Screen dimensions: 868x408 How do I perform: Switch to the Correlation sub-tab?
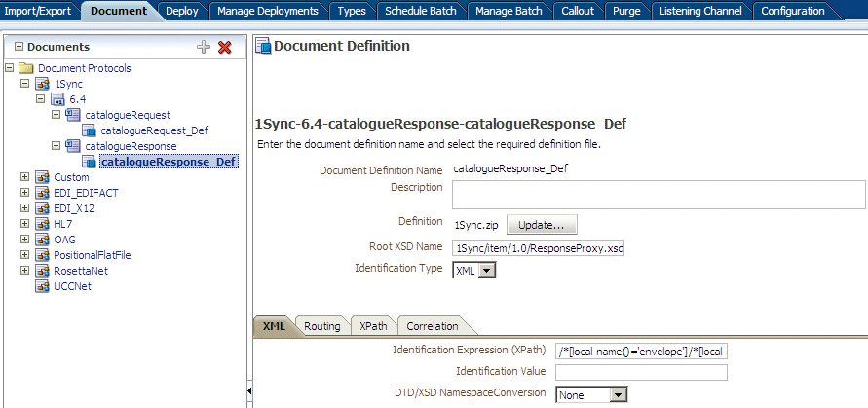pyautogui.click(x=433, y=326)
